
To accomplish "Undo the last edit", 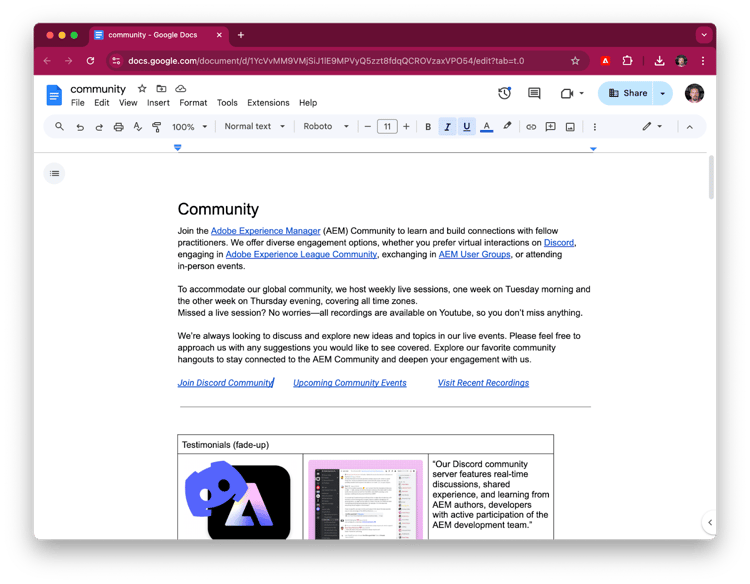I will (80, 127).
